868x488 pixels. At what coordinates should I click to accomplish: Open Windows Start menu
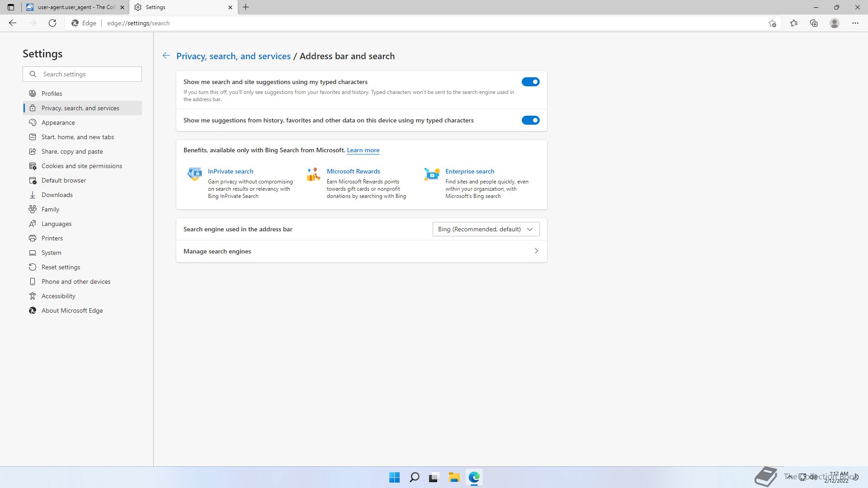394,477
